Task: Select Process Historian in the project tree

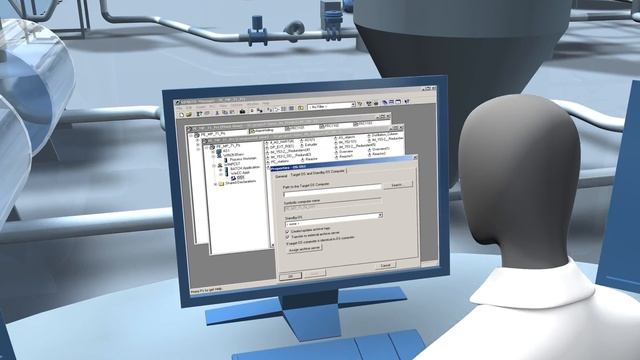Action: click(243, 159)
